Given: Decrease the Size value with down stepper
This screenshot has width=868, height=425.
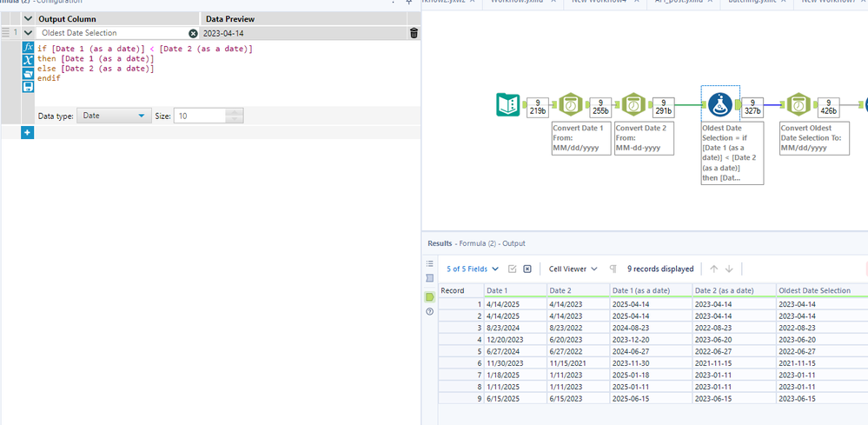Looking at the screenshot, I should click(x=235, y=120).
